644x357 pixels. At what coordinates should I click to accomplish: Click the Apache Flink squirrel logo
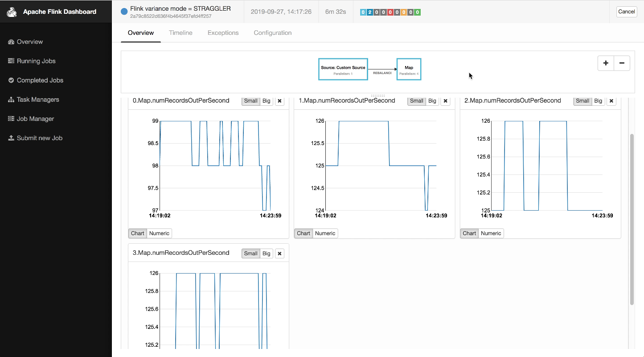point(12,12)
